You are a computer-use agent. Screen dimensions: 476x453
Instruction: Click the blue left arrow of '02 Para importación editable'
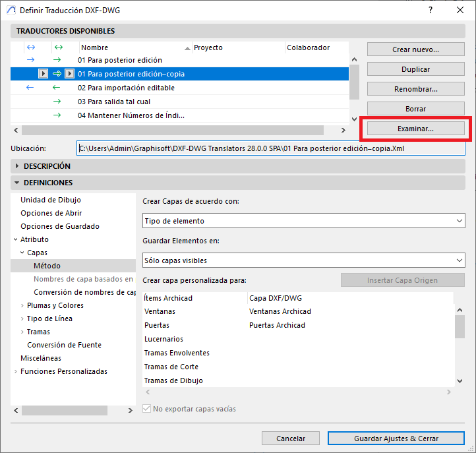point(30,88)
